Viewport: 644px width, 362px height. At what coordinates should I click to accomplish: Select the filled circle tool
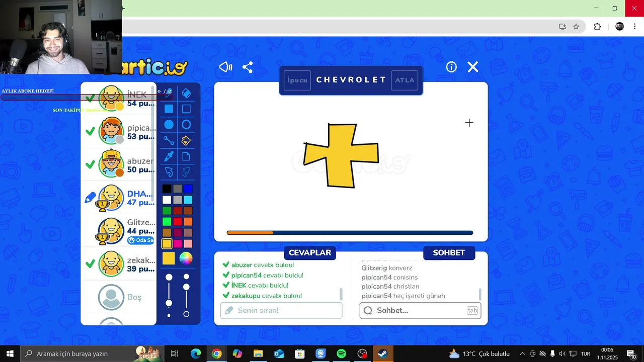(x=169, y=125)
